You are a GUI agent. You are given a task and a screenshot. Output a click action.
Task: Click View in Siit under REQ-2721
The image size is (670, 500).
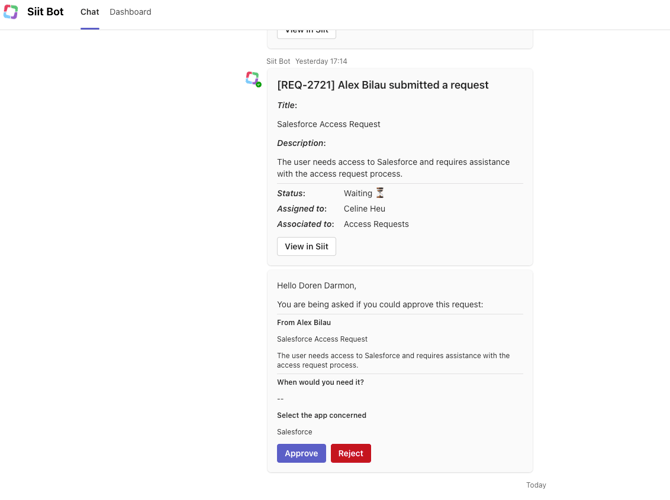tap(306, 246)
